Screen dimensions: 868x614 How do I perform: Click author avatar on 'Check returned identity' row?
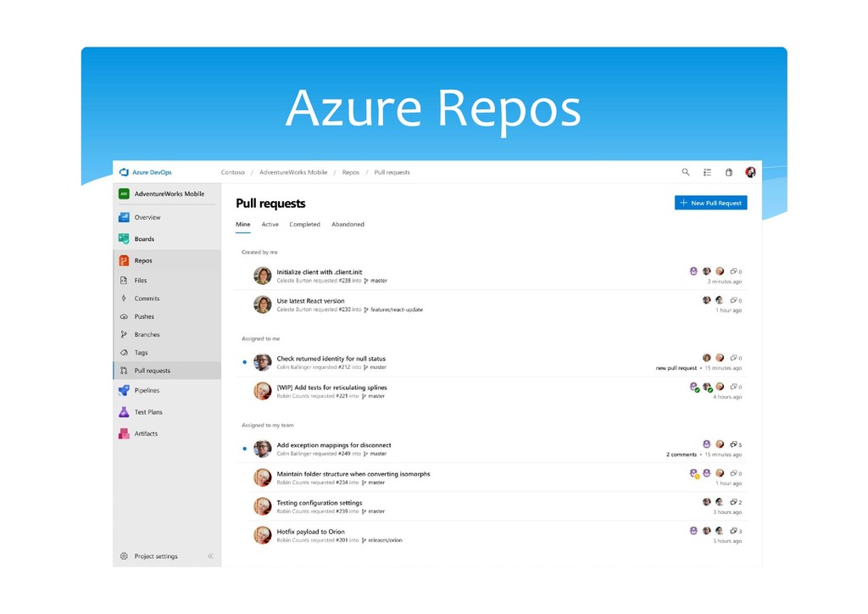[263, 362]
